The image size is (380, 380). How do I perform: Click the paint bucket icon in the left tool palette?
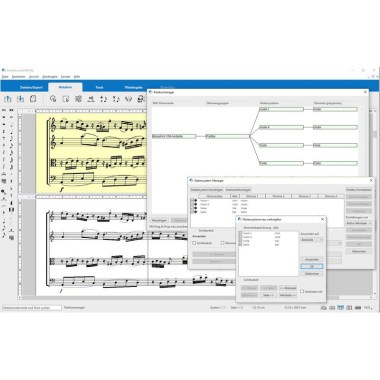pos(4,192)
